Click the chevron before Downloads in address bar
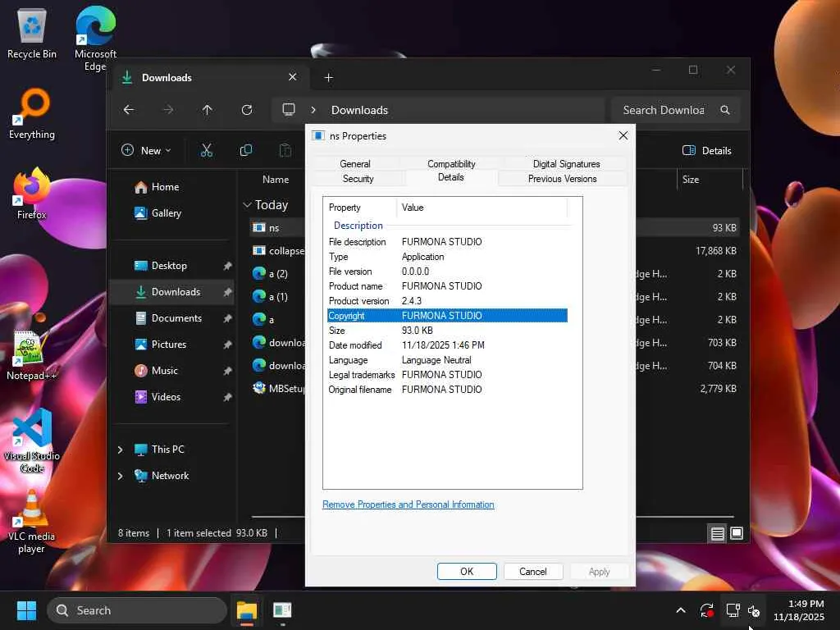 coord(313,110)
